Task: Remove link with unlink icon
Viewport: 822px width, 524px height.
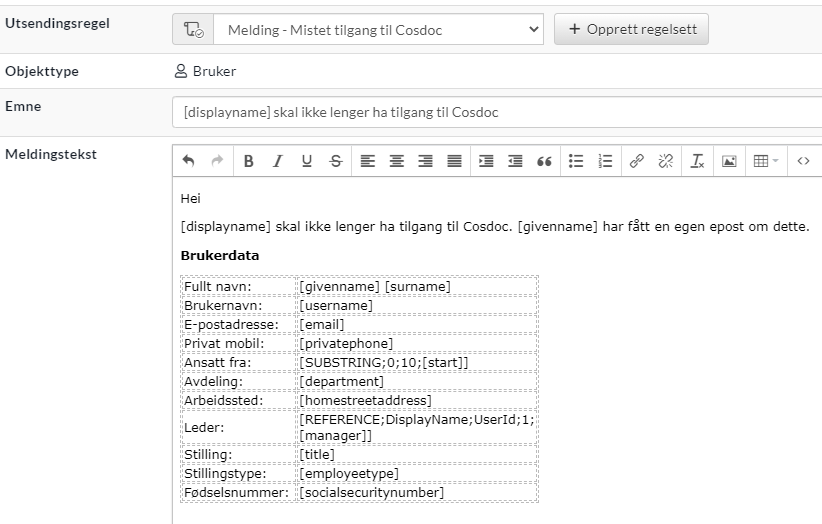Action: tap(666, 161)
